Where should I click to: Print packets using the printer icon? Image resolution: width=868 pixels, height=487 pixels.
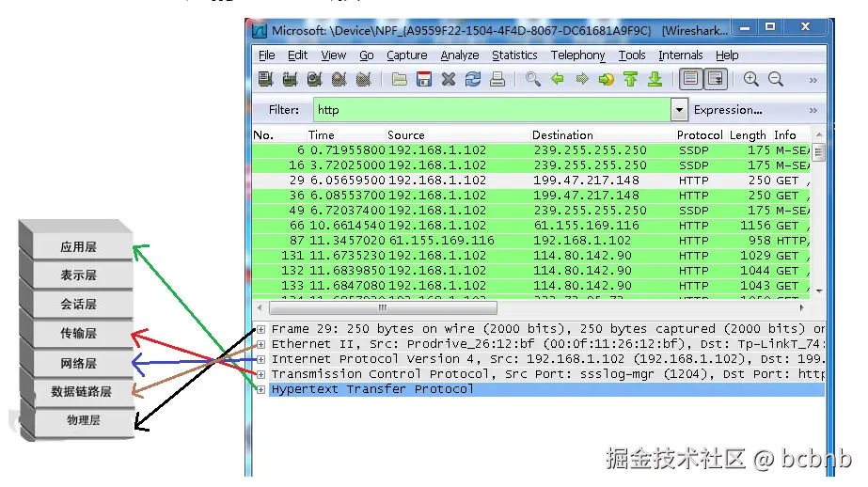point(497,79)
